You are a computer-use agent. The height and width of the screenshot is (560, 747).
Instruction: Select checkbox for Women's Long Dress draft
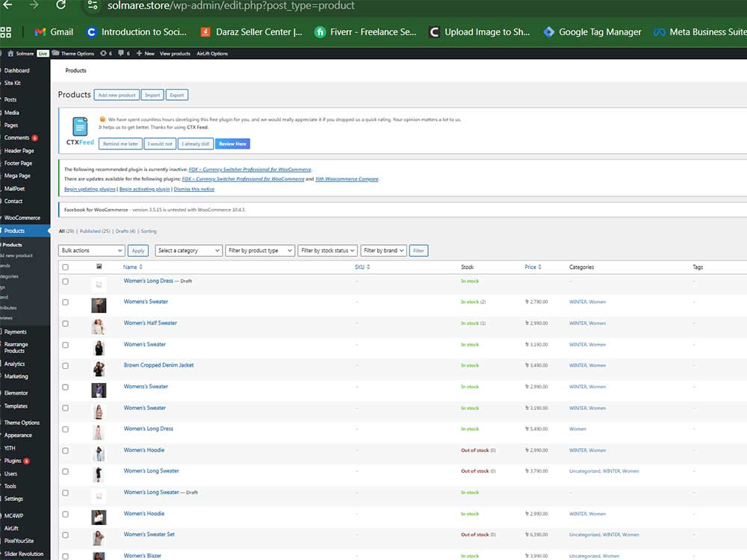pos(65,281)
